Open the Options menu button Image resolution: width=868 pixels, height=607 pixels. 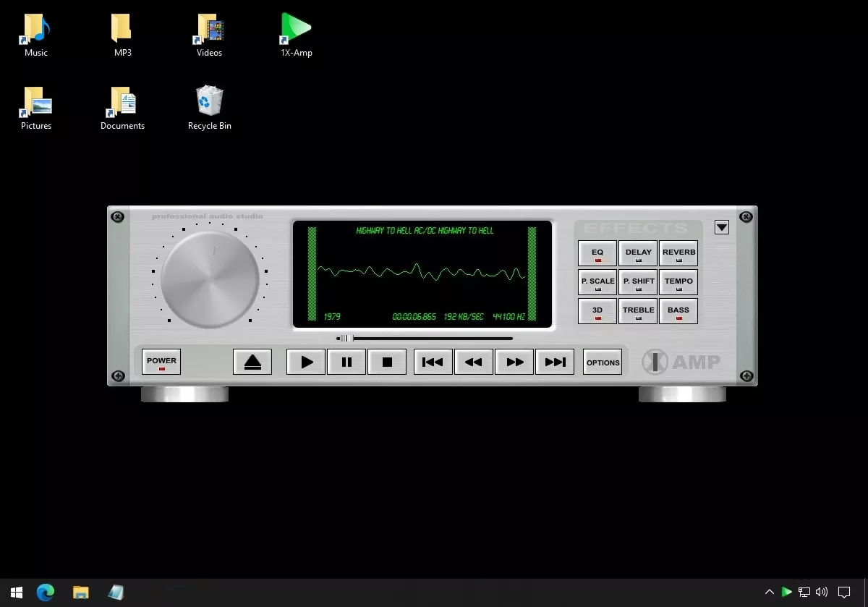[x=603, y=362]
